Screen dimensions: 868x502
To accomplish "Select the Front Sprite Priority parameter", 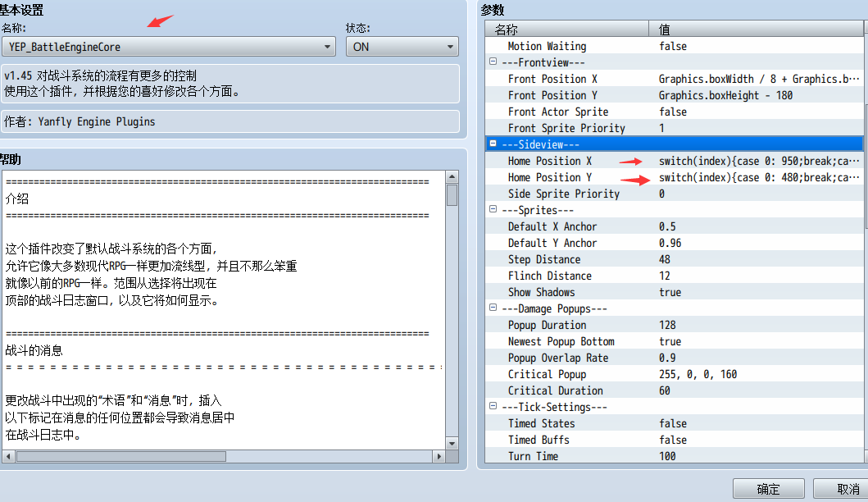I will pyautogui.click(x=675, y=128).
